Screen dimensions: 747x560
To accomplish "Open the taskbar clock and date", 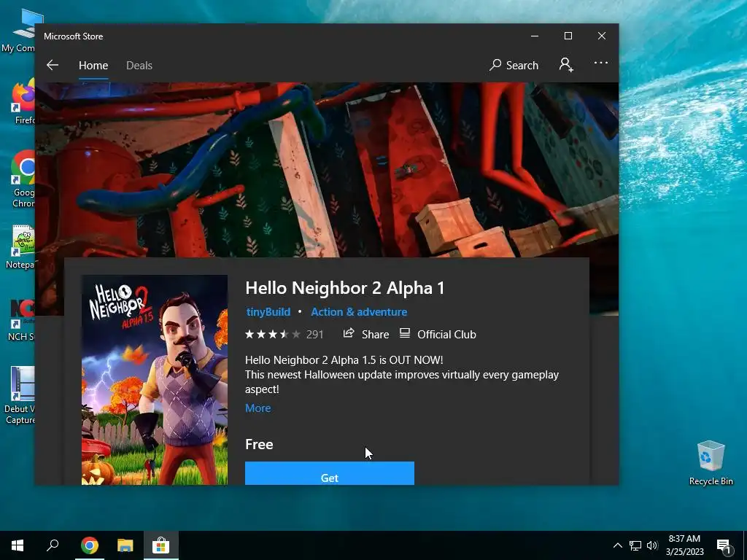I will (684, 545).
